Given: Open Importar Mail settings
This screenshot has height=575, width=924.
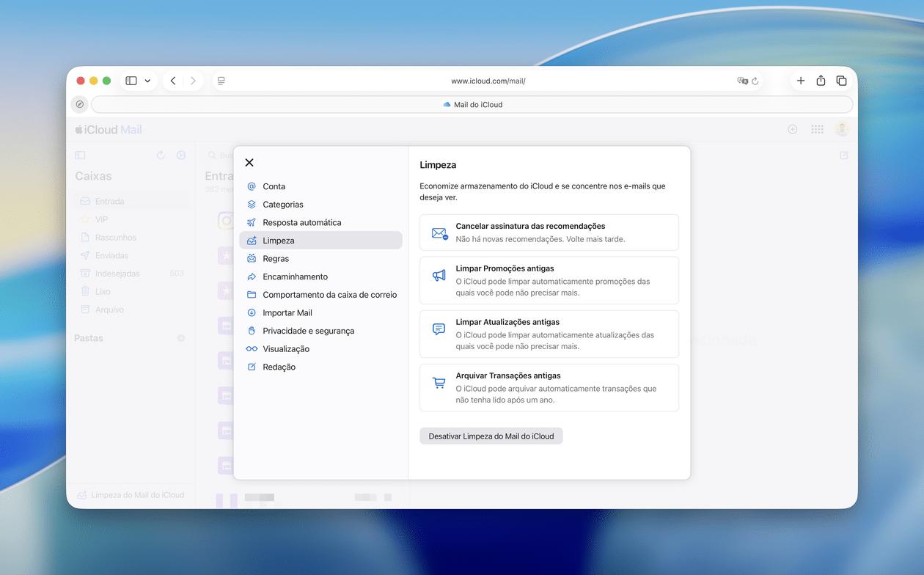Looking at the screenshot, I should coord(320,313).
